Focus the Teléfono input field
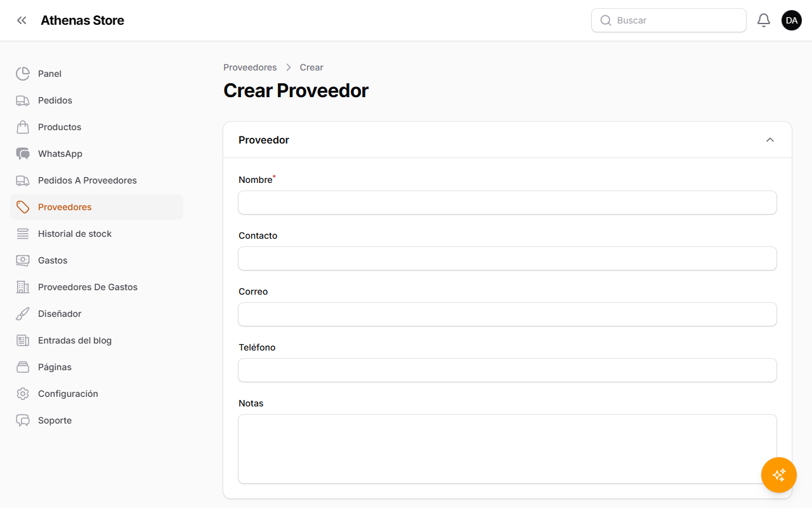This screenshot has width=812, height=508. tap(507, 370)
